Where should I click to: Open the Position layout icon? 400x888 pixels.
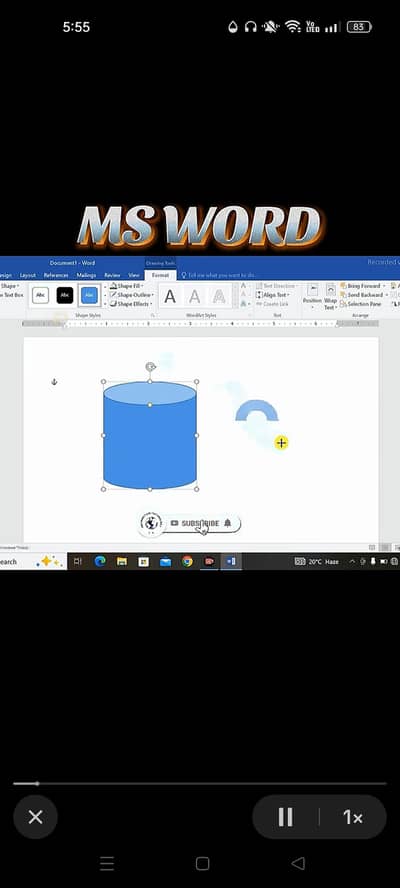point(312,295)
